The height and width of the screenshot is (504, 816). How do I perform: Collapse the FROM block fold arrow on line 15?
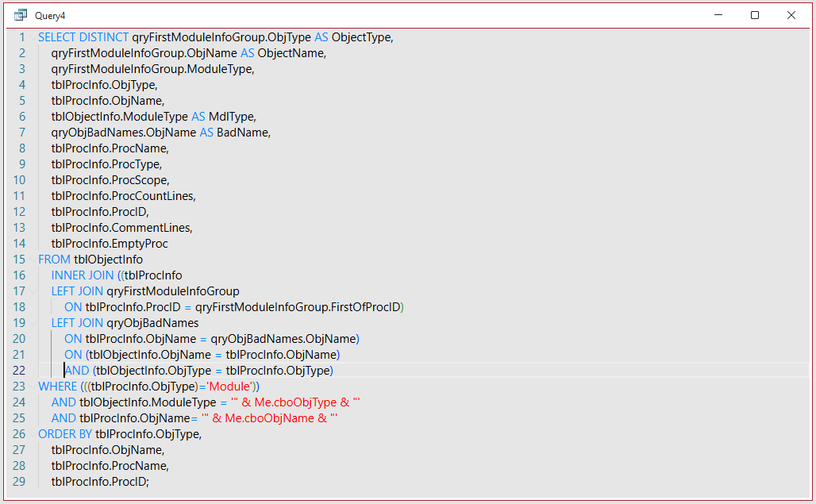33,260
